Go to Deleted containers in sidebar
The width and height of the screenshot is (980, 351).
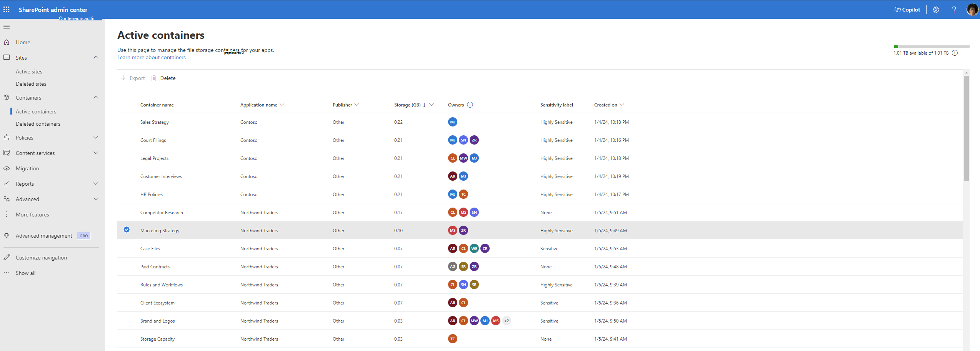click(38, 124)
